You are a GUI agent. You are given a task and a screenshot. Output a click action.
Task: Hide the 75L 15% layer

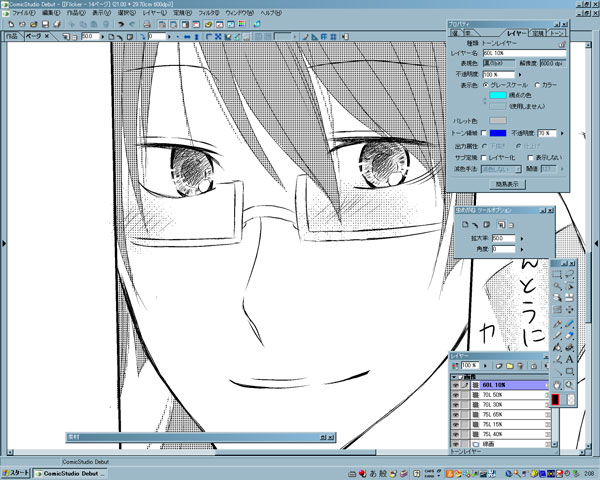pyautogui.click(x=455, y=424)
